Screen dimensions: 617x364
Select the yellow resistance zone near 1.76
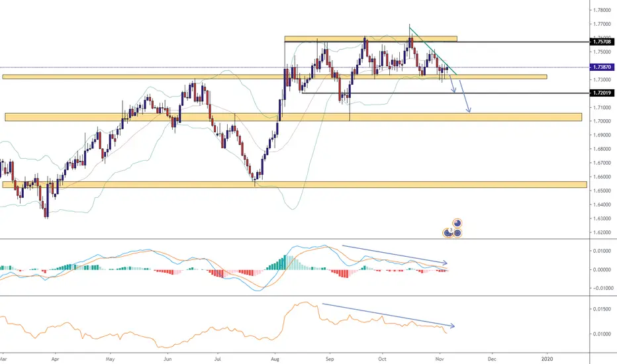(x=371, y=38)
